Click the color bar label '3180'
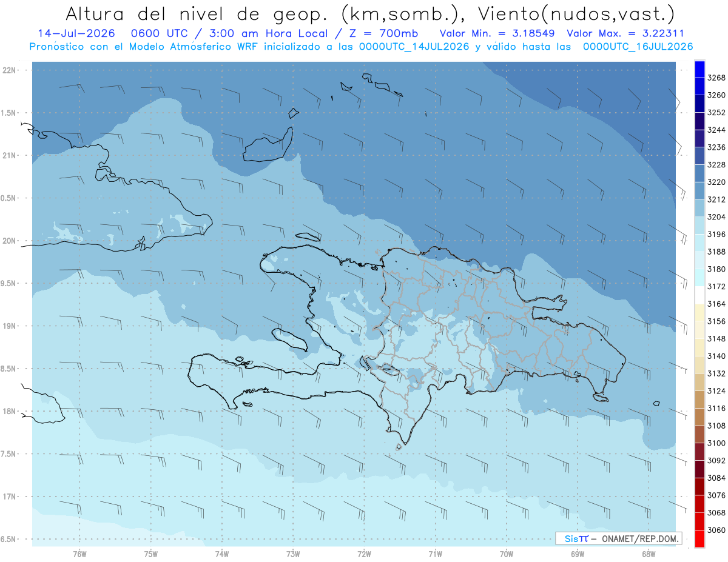Screen dimensions: 728x562 pos(716,269)
